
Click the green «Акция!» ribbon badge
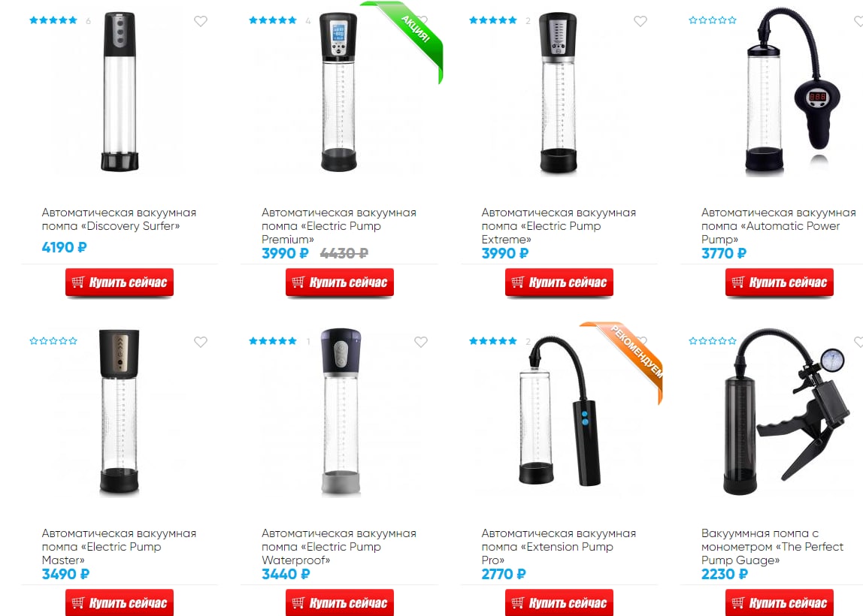[x=413, y=33]
